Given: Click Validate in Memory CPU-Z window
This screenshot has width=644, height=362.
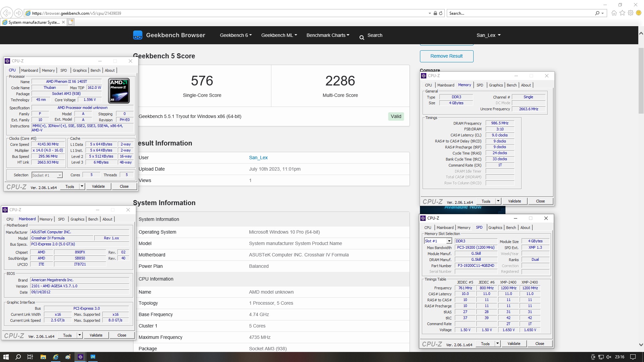Looking at the screenshot, I should (515, 201).
